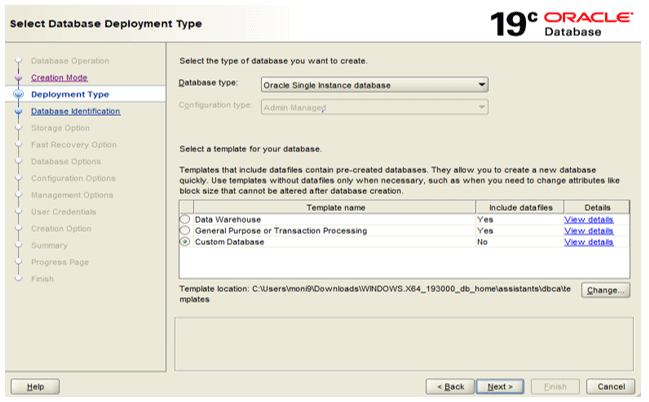Image resolution: width=649 pixels, height=402 pixels.
Task: Choose General Purpose or Transaction Processing radio
Action: pos(184,230)
